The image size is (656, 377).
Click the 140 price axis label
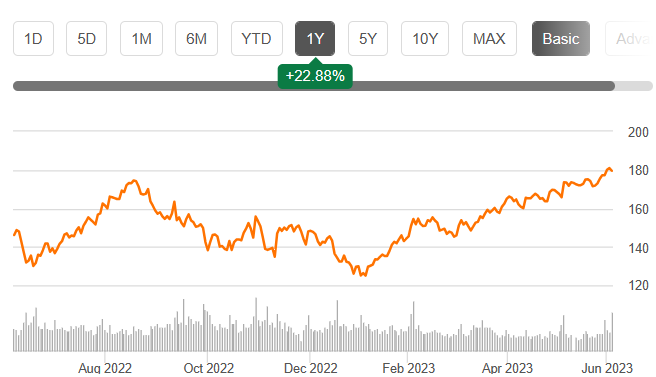pyautogui.click(x=638, y=248)
